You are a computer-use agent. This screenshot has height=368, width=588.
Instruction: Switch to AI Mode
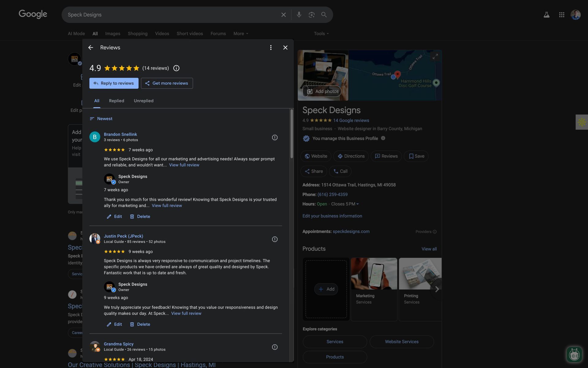coord(76,34)
